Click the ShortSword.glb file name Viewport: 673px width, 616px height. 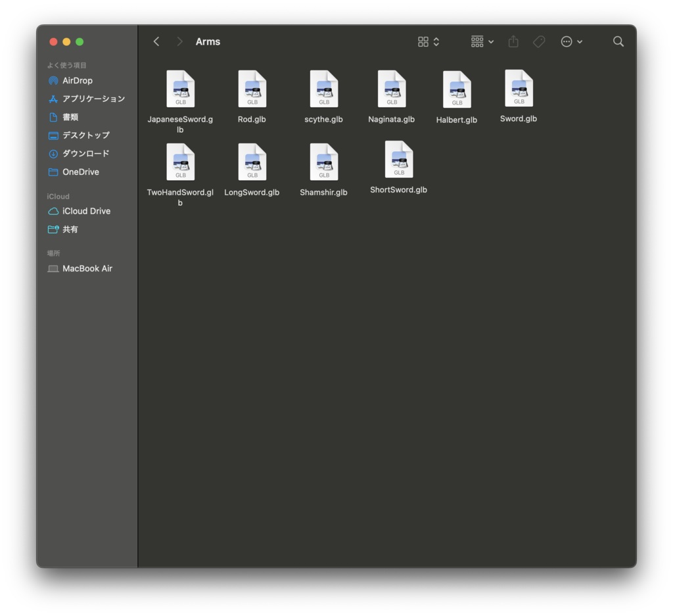[399, 190]
